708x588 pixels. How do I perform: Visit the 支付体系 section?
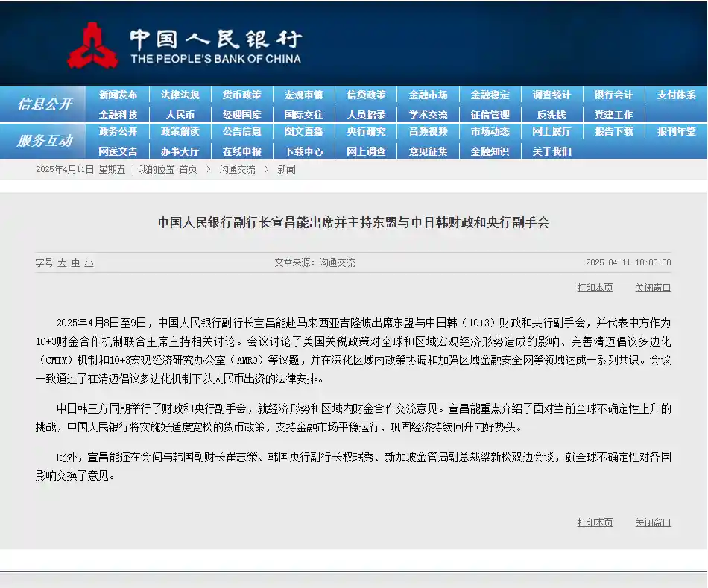[x=677, y=95]
